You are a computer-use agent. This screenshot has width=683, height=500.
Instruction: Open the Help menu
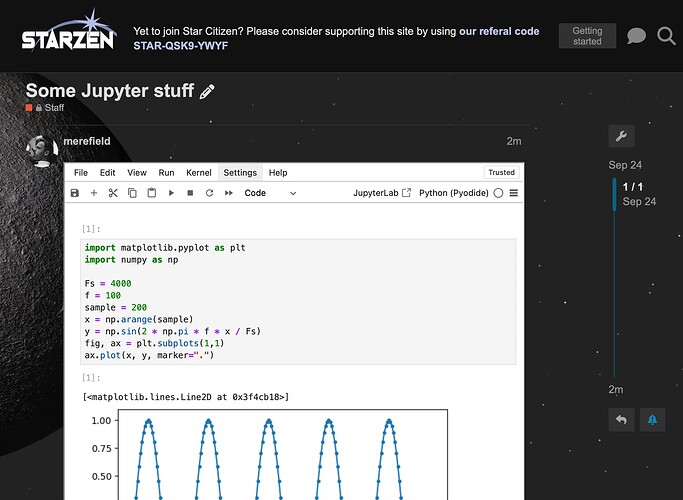pyautogui.click(x=278, y=173)
